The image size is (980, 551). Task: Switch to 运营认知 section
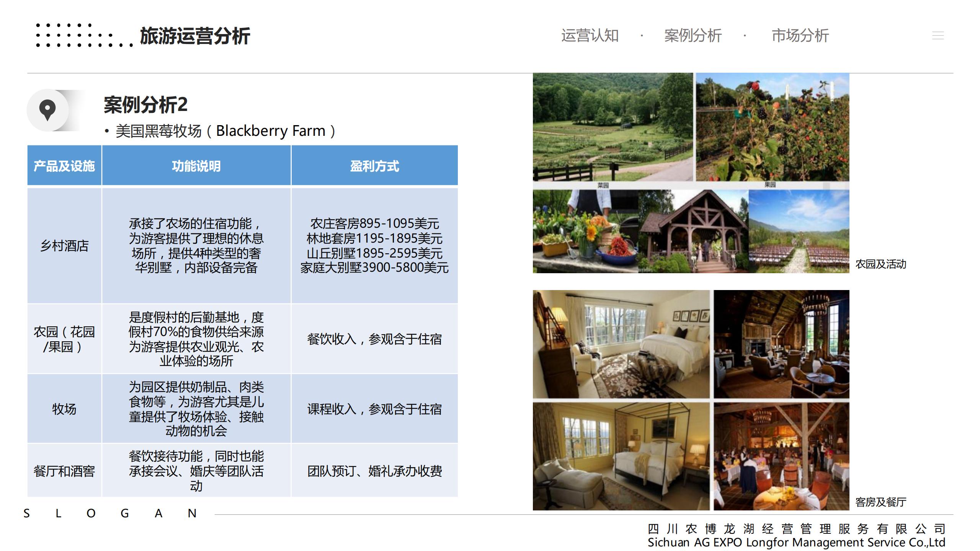(590, 36)
